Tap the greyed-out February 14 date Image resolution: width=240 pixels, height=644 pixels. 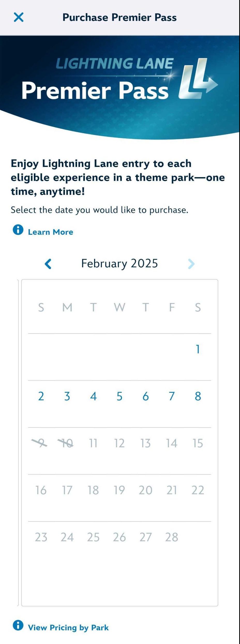tap(172, 443)
